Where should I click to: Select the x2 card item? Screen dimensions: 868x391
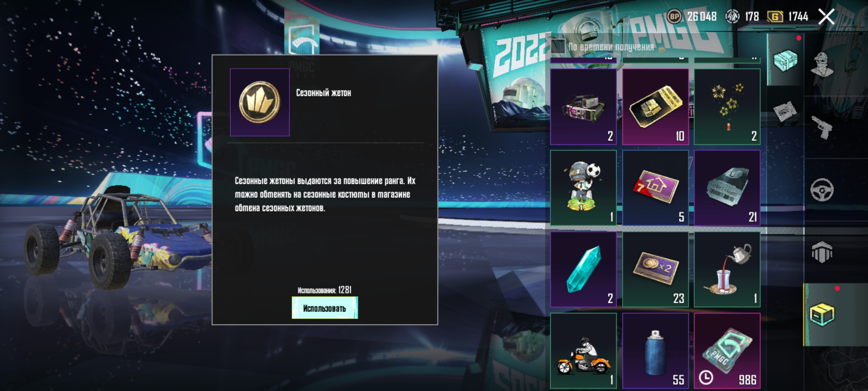655,269
